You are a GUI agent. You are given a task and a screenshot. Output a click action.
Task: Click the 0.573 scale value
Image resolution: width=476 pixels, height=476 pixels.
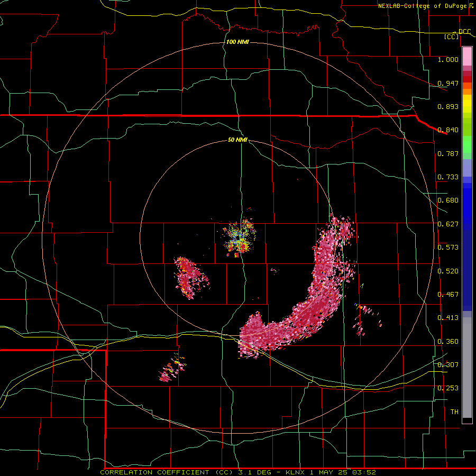[448, 248]
